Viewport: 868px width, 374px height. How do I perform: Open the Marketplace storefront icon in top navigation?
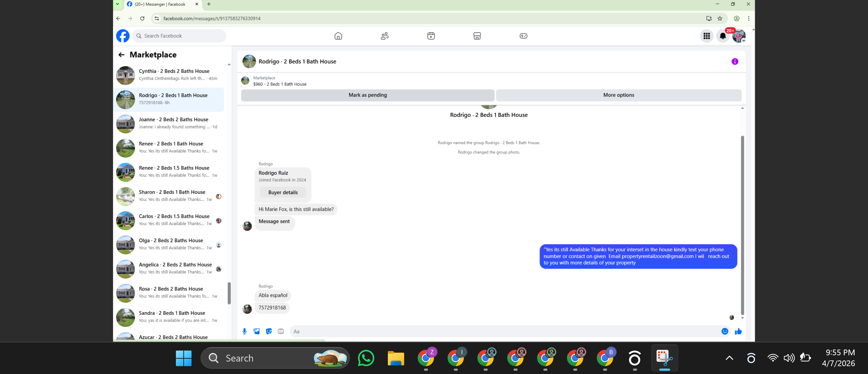(477, 36)
